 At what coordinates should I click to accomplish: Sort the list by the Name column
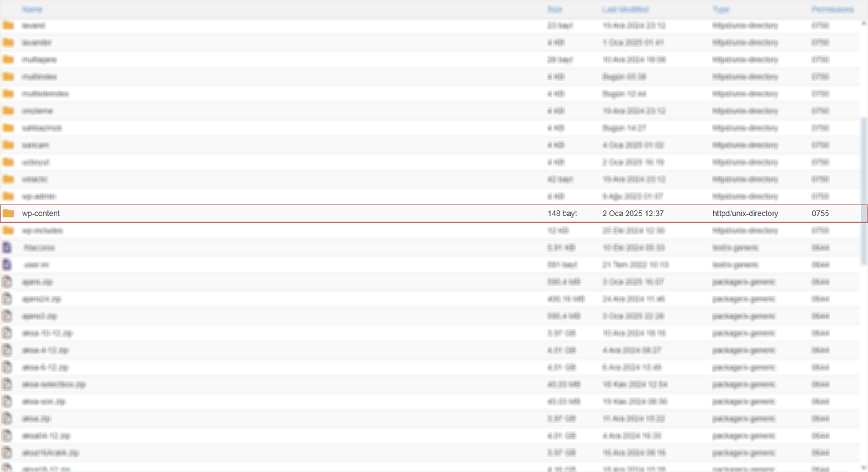[32, 10]
